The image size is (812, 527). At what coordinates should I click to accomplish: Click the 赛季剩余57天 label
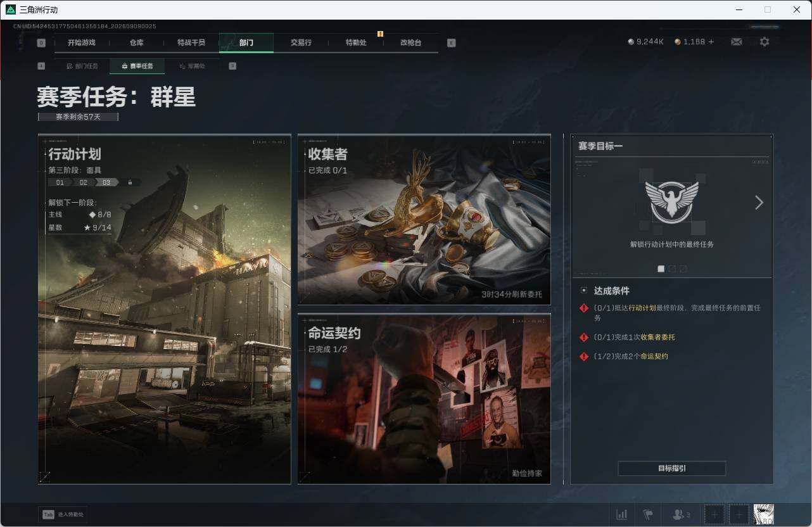pos(78,117)
